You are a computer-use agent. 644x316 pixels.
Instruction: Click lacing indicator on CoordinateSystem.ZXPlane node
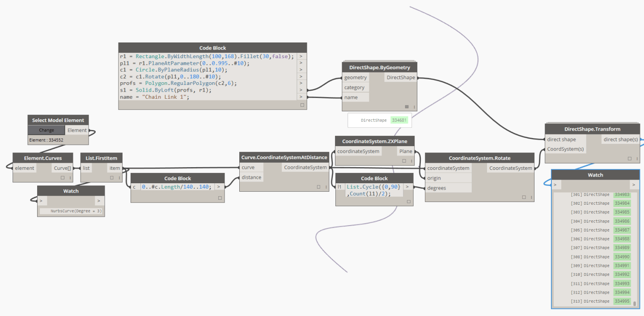click(412, 161)
